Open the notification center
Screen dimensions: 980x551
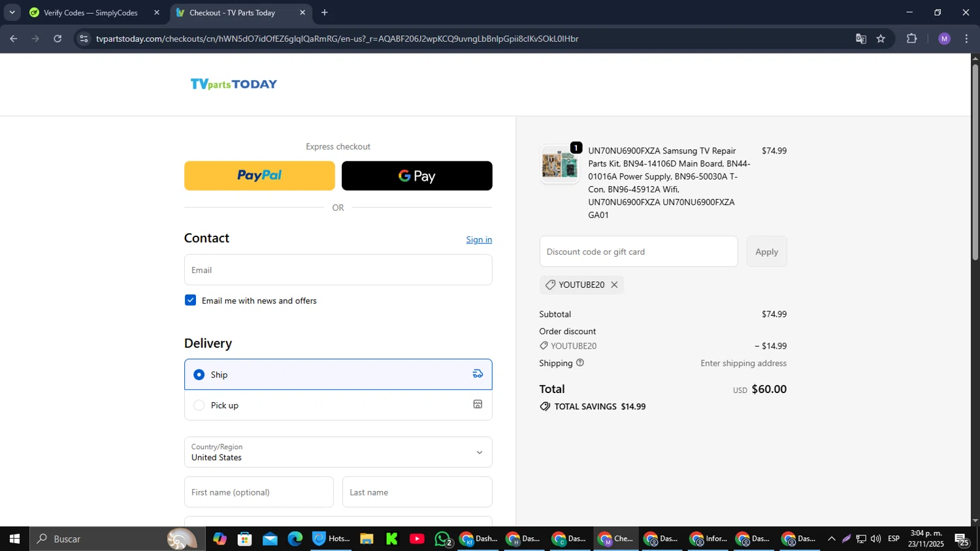point(962,539)
